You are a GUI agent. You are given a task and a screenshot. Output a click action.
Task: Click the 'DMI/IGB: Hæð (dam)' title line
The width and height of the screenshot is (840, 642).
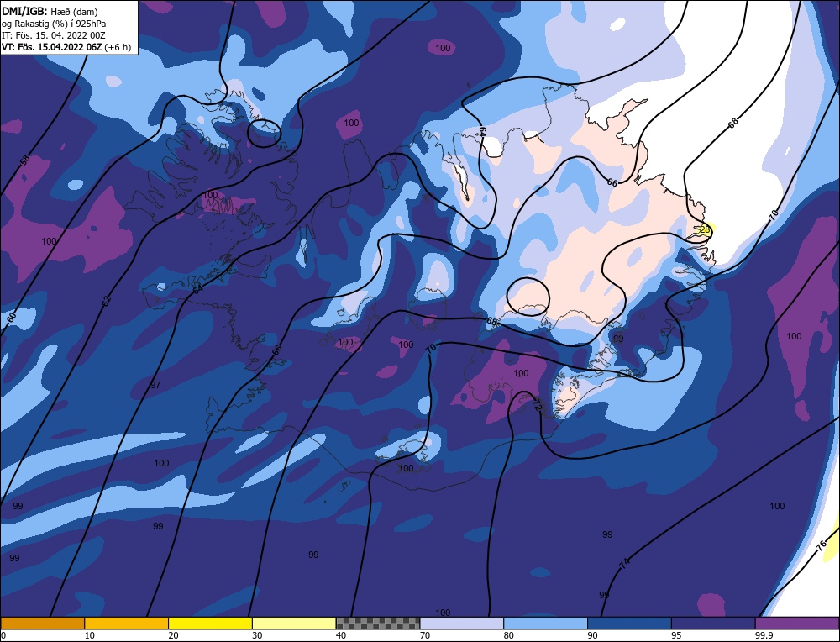(50, 11)
